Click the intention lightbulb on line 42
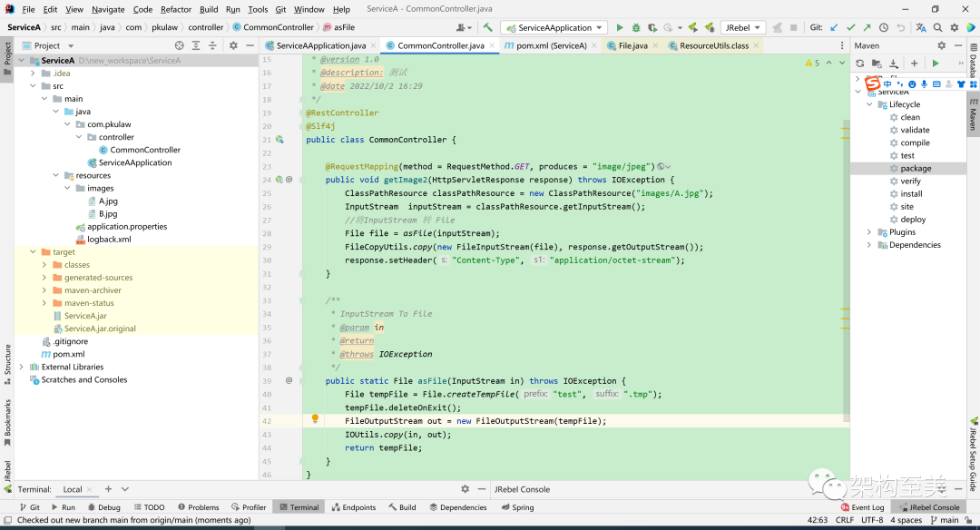The height and width of the screenshot is (530, 980). (x=315, y=420)
